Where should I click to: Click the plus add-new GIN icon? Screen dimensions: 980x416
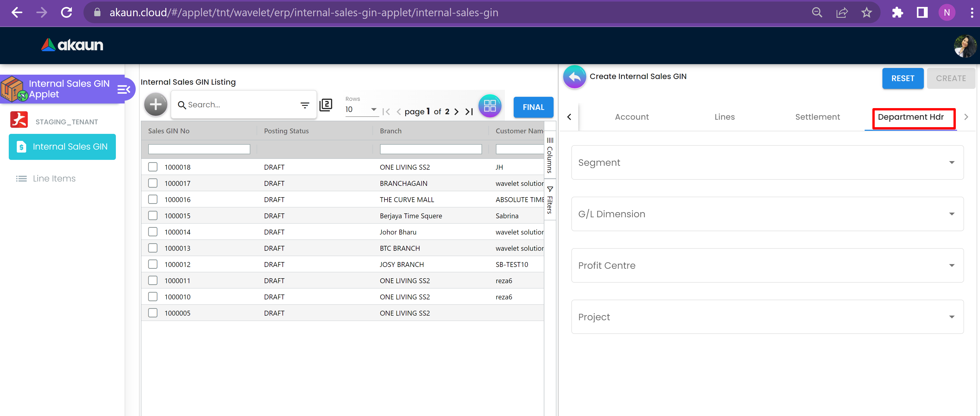click(156, 104)
